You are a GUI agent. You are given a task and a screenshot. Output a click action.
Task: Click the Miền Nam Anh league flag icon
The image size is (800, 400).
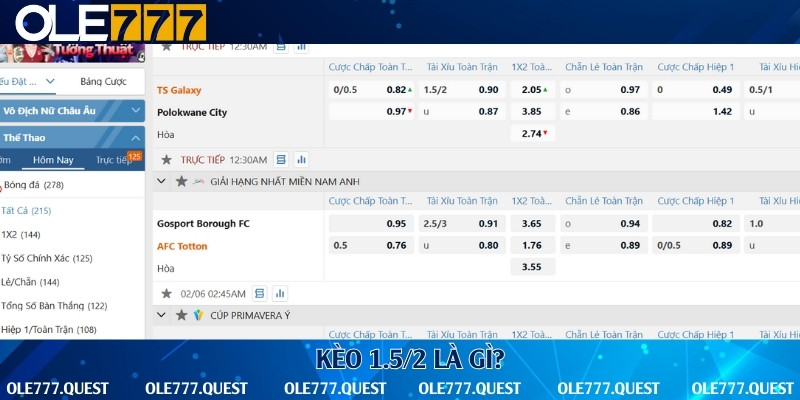(x=198, y=181)
